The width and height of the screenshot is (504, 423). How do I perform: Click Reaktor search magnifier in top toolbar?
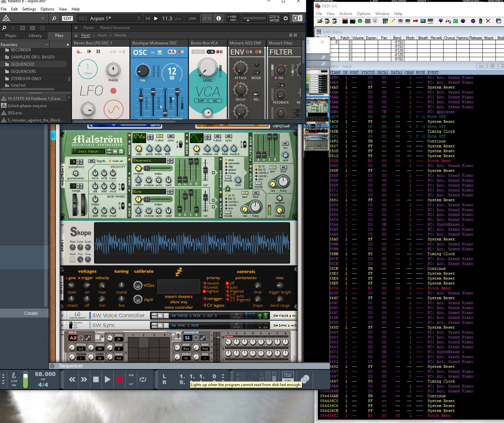click(x=54, y=19)
